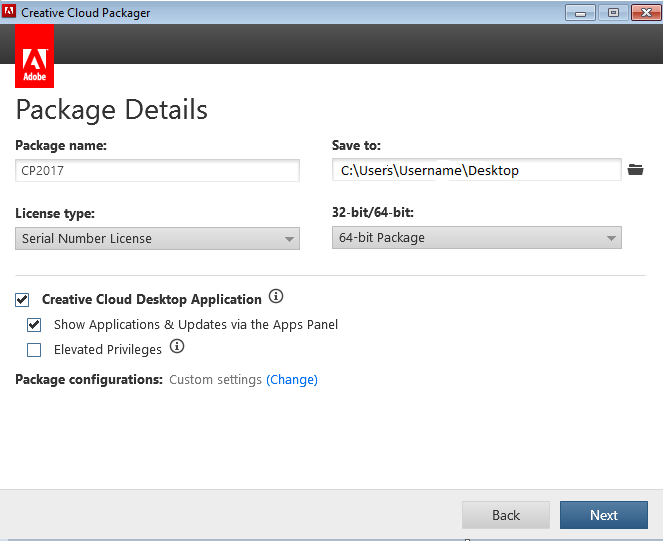Click the Creative Cloud Packager title bar text
The width and height of the screenshot is (663, 541).
pos(86,12)
